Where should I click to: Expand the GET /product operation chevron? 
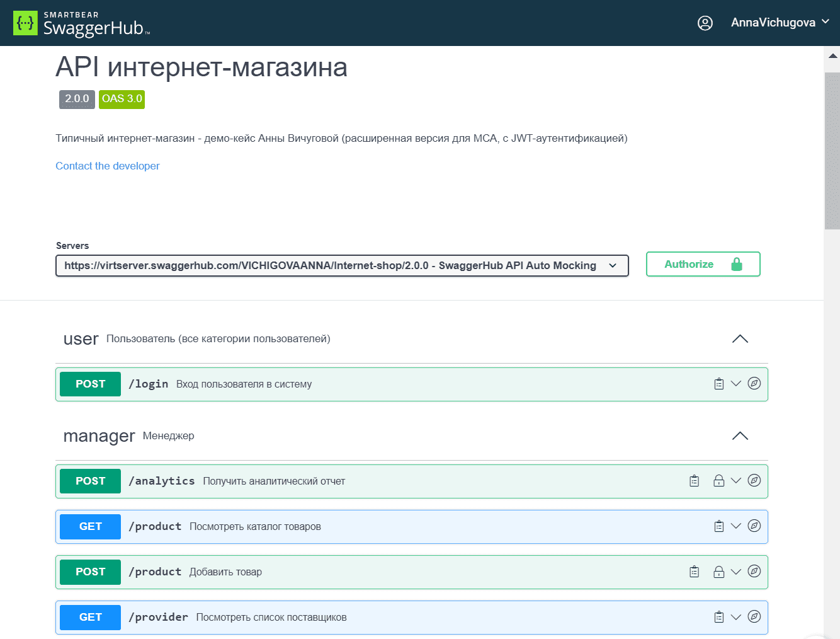pos(735,526)
